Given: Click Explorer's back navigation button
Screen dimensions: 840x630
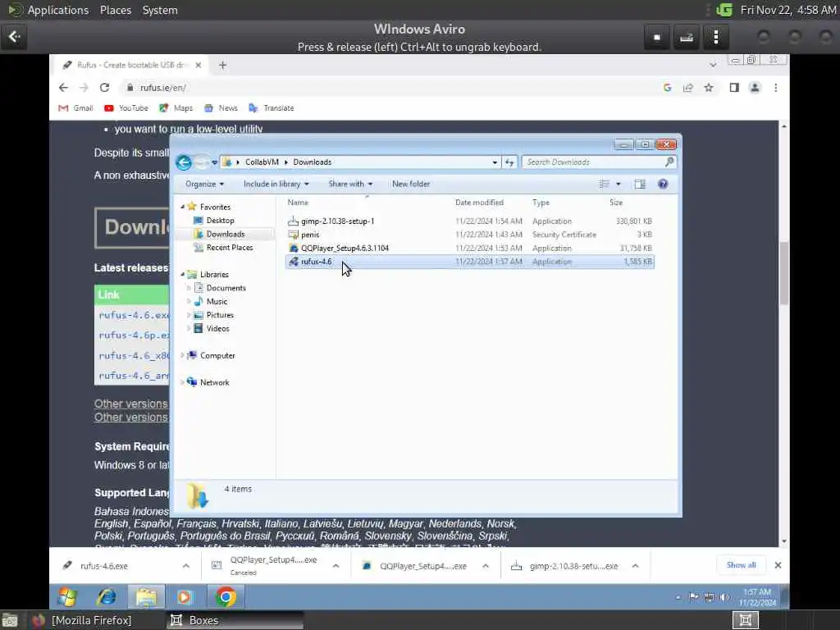Looking at the screenshot, I should (184, 162).
